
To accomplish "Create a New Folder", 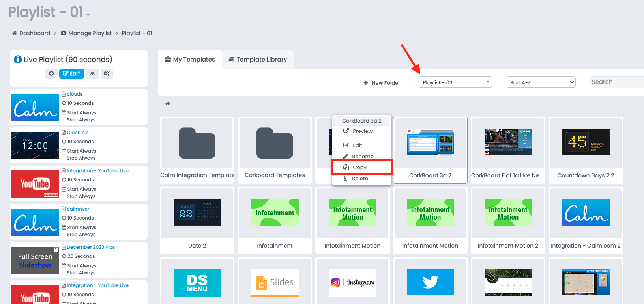I will [382, 83].
